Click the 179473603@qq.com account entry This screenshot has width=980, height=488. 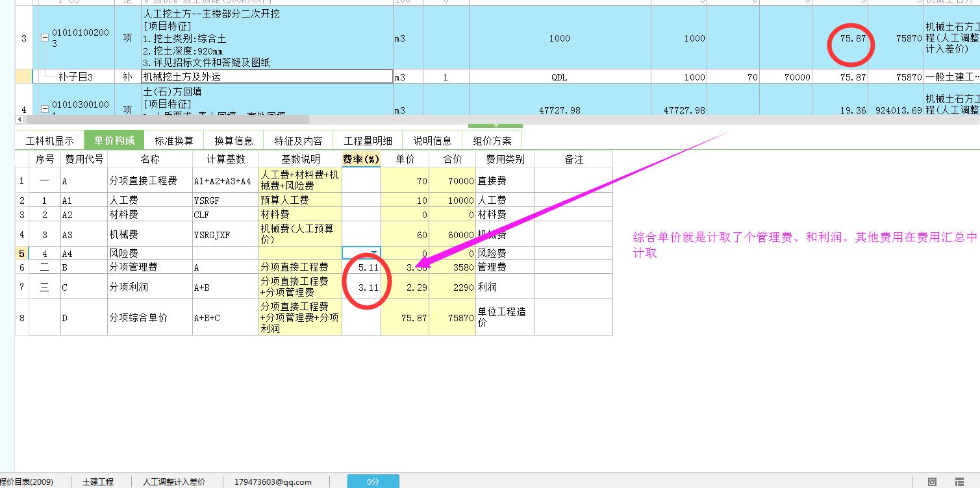coord(273,482)
